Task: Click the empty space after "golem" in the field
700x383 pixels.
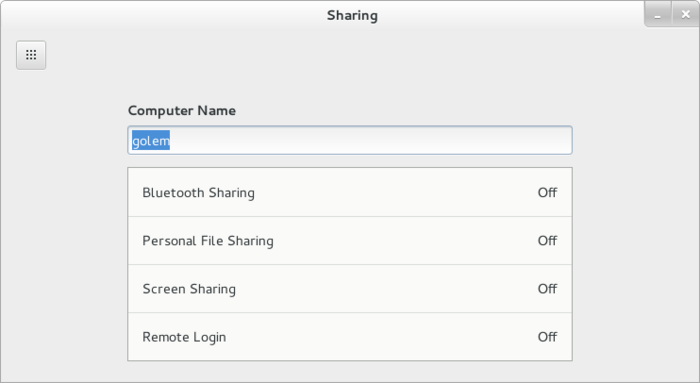Action: point(371,141)
